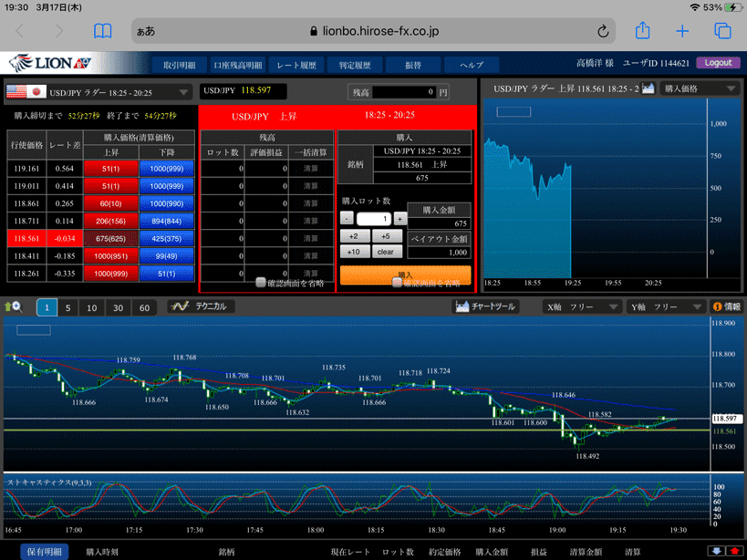Decrease lot count with minus button
The width and height of the screenshot is (747, 560).
(x=347, y=219)
